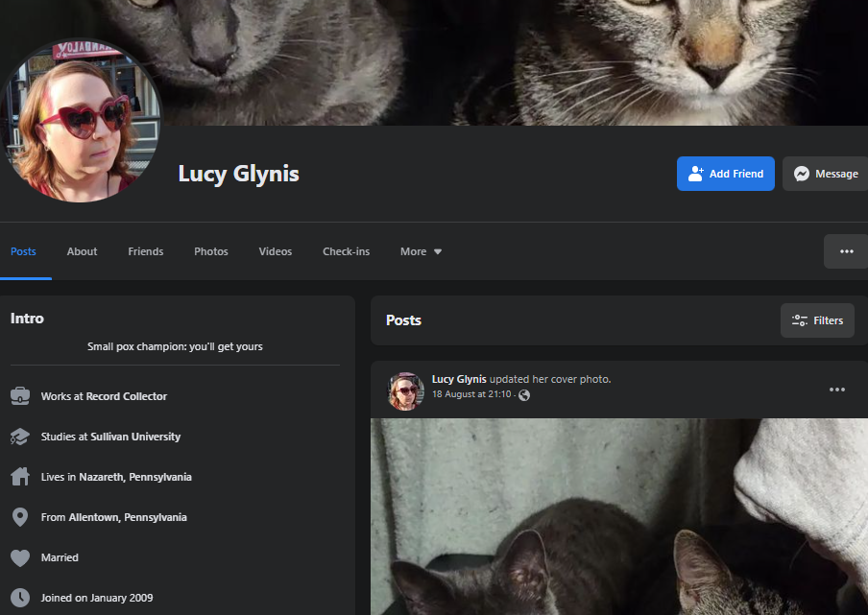Click the 'Intro' section heading
This screenshot has height=615, width=868.
pyautogui.click(x=27, y=319)
